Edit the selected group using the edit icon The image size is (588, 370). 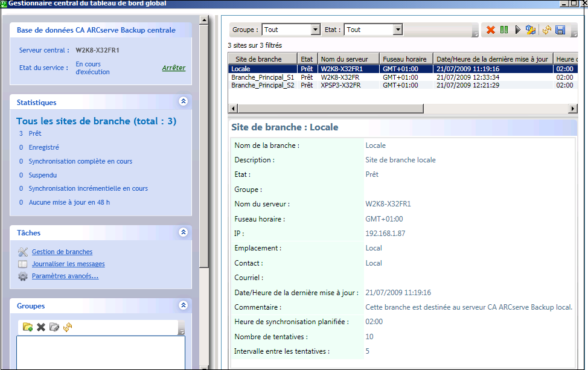[54, 327]
